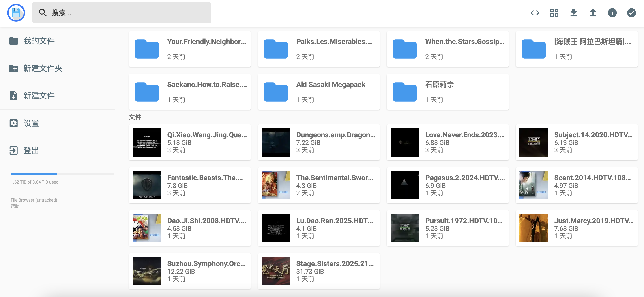Select the Stage.Sisters.2025 file thumbnail
This screenshot has width=644, height=297.
click(275, 271)
